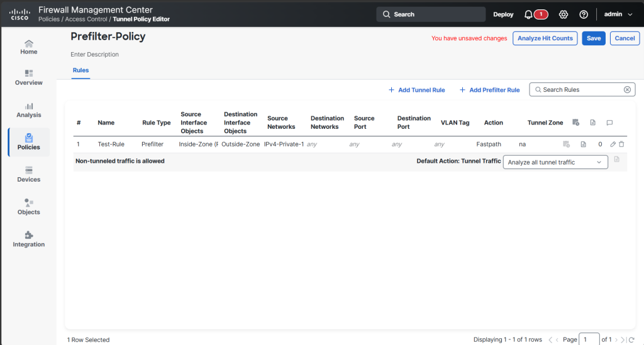Click the Cisco logo in the header
The height and width of the screenshot is (345, 644).
19,14
